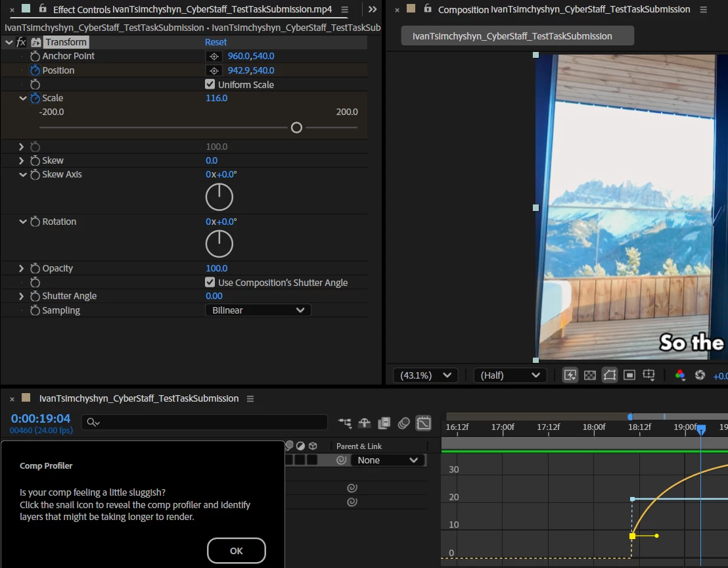This screenshot has width=728, height=568.
Task: Click the timeline layer search field
Action: (205, 422)
